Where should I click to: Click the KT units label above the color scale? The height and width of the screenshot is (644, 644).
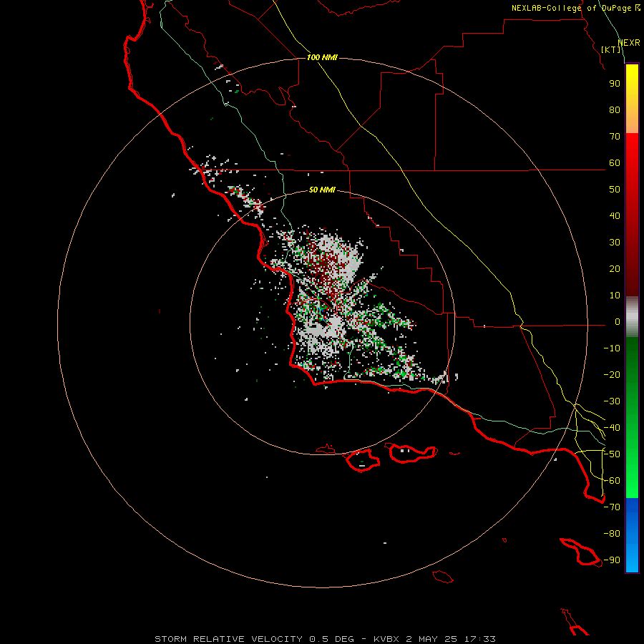coord(611,49)
